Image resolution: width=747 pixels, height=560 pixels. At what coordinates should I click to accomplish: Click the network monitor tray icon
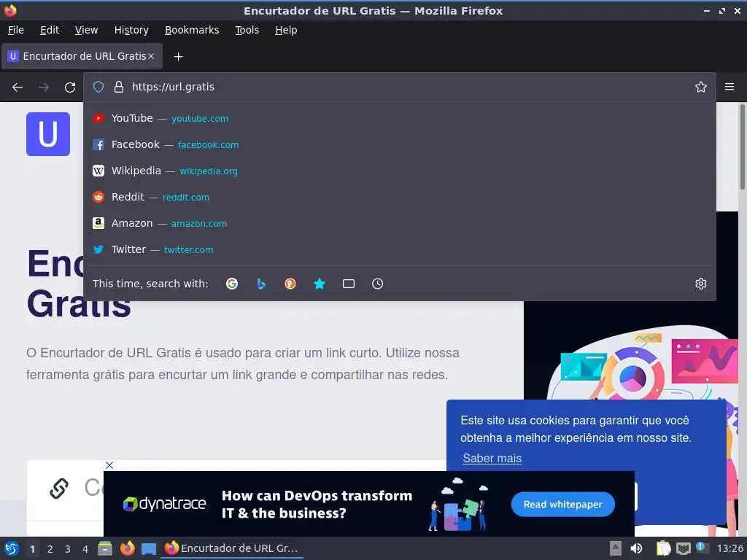pyautogui.click(x=683, y=548)
